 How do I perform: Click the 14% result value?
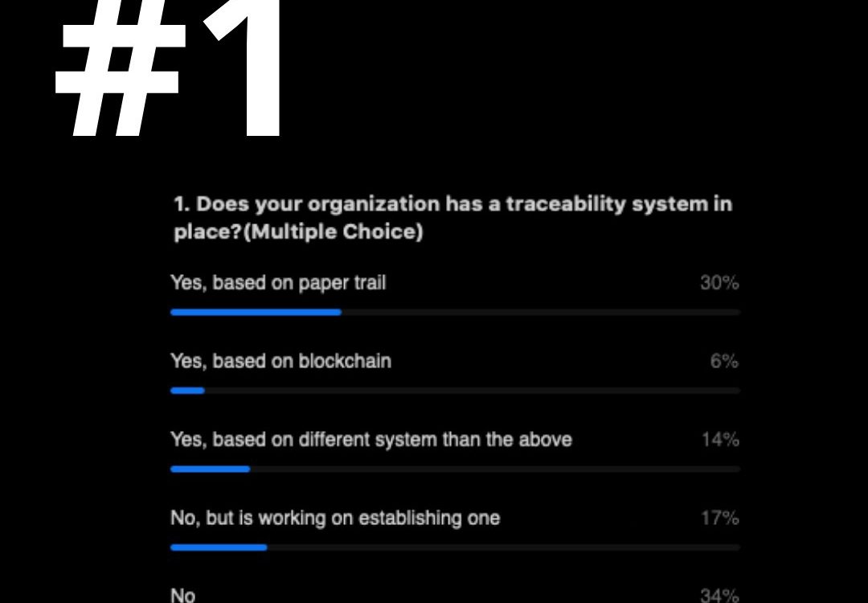point(720,440)
